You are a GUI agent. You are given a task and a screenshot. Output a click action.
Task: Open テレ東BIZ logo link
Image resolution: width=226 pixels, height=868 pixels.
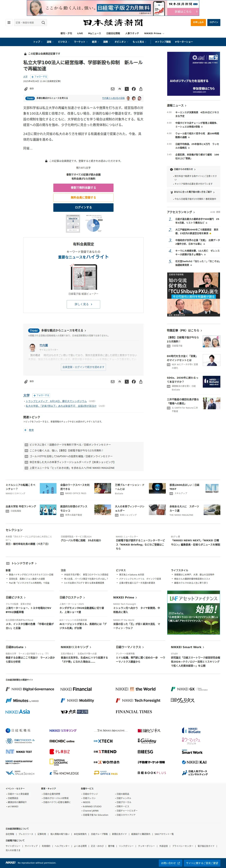click(60, 751)
